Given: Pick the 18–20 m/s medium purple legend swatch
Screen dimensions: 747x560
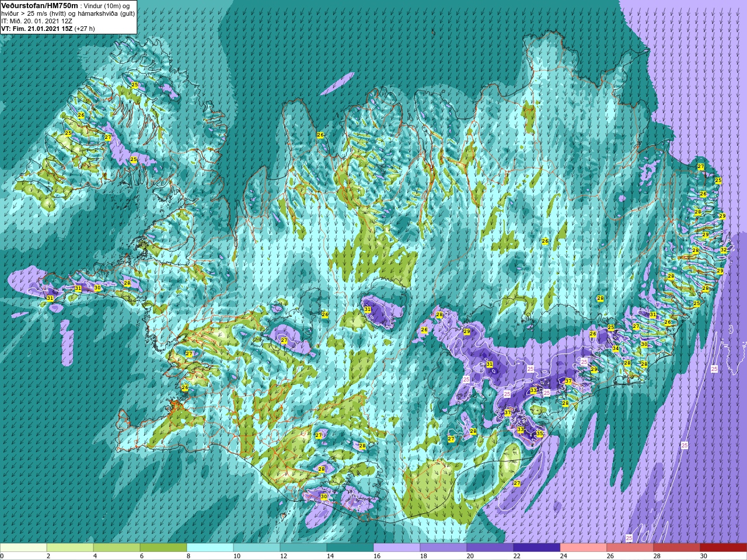Looking at the screenshot, I should tap(444, 548).
